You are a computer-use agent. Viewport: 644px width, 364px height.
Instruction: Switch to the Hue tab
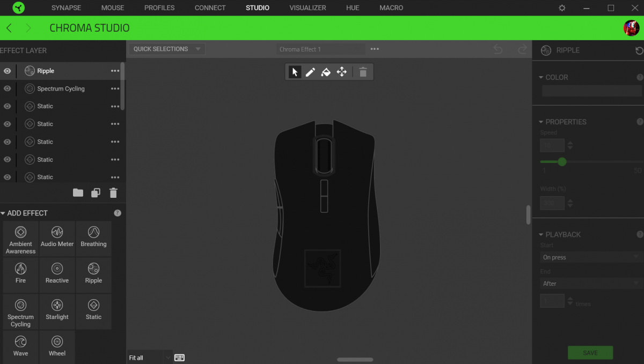(353, 8)
